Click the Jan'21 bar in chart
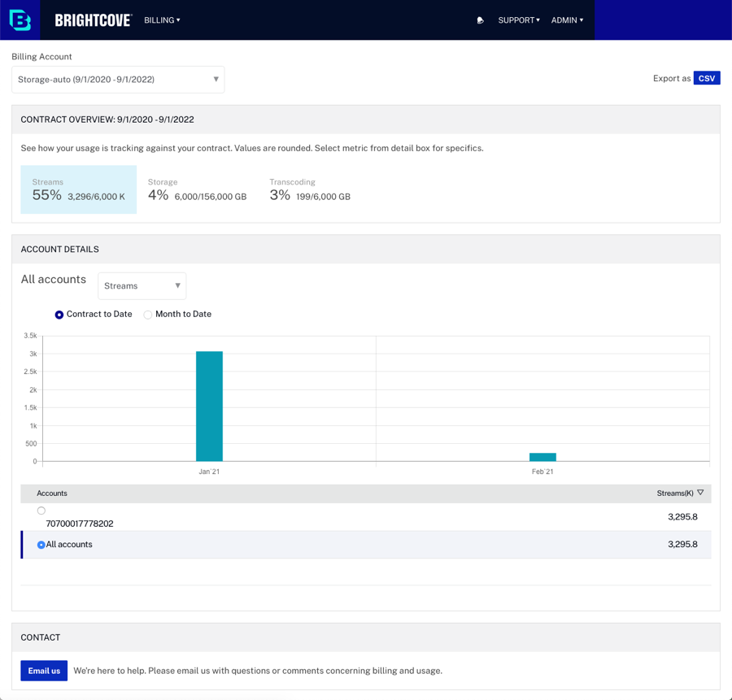Screen dimensions: 732x700 (x=209, y=407)
